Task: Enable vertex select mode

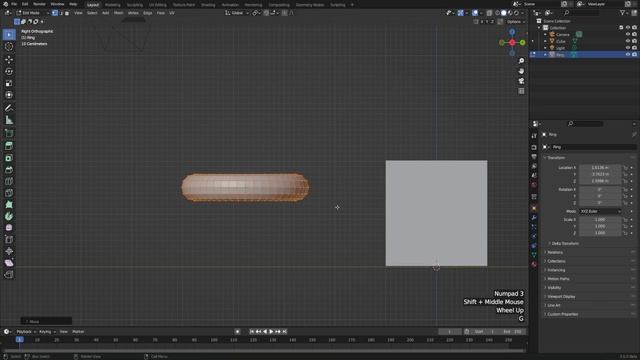Action: [x=55, y=13]
